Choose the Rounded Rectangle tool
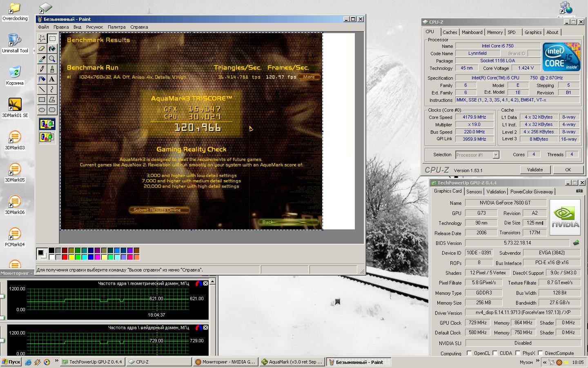This screenshot has height=368, width=588. [52, 110]
